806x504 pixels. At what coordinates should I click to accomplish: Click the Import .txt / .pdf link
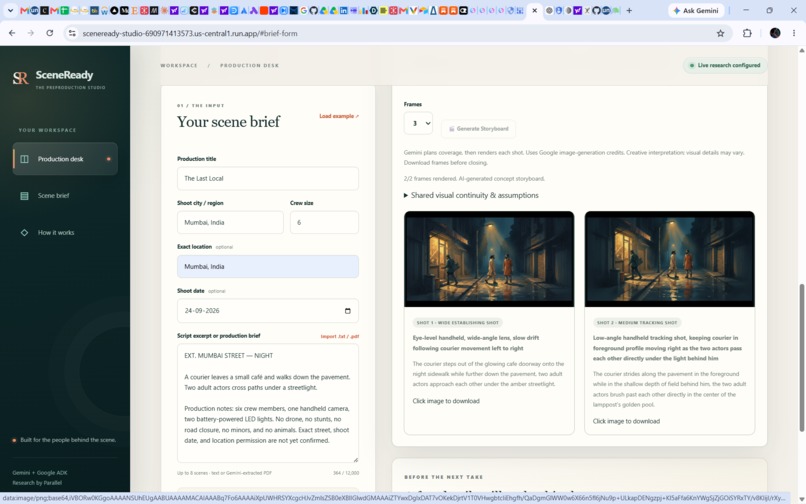point(340,336)
